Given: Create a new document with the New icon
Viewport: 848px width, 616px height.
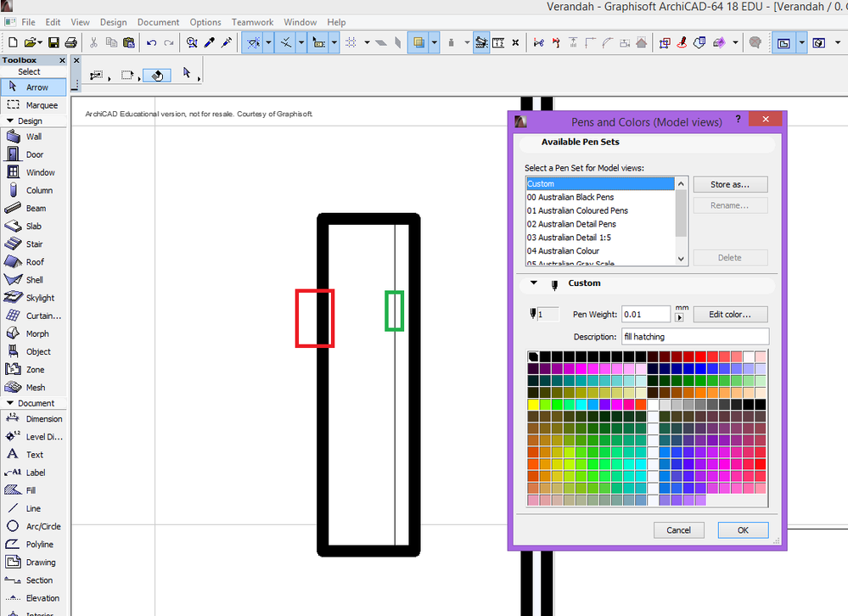Looking at the screenshot, I should coord(13,42).
